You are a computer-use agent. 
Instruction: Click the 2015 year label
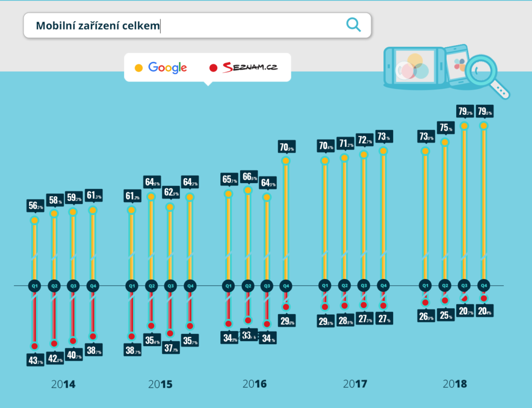(x=160, y=384)
